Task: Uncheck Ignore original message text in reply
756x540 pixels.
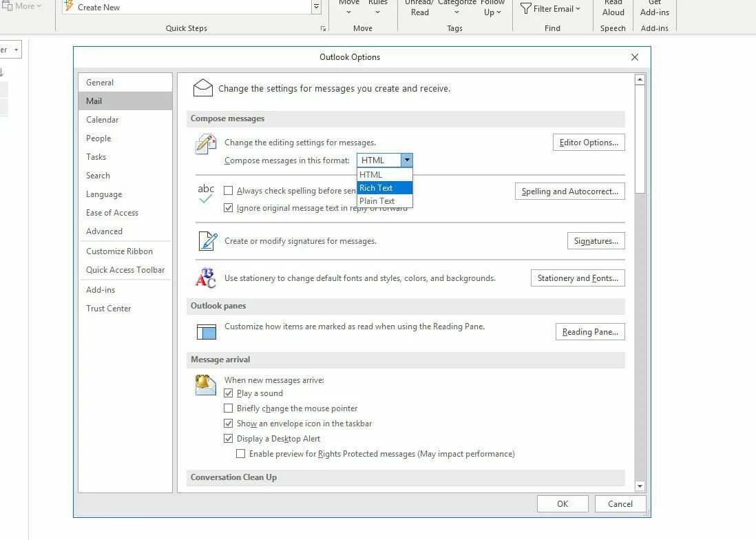Action: [229, 208]
